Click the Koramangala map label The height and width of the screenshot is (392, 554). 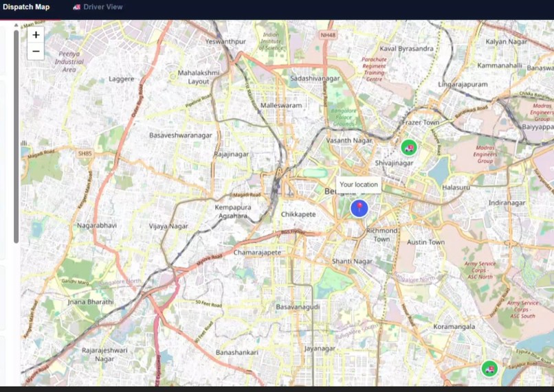point(454,326)
